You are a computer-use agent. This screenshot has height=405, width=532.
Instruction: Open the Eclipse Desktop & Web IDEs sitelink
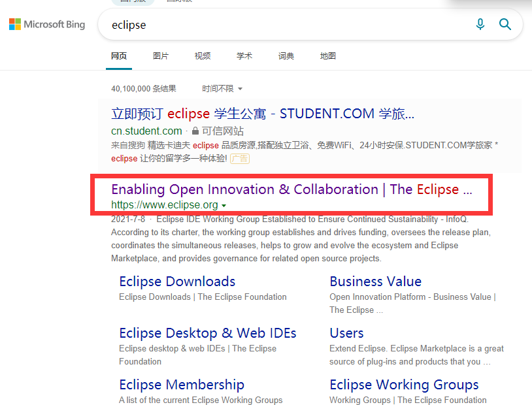click(x=208, y=333)
